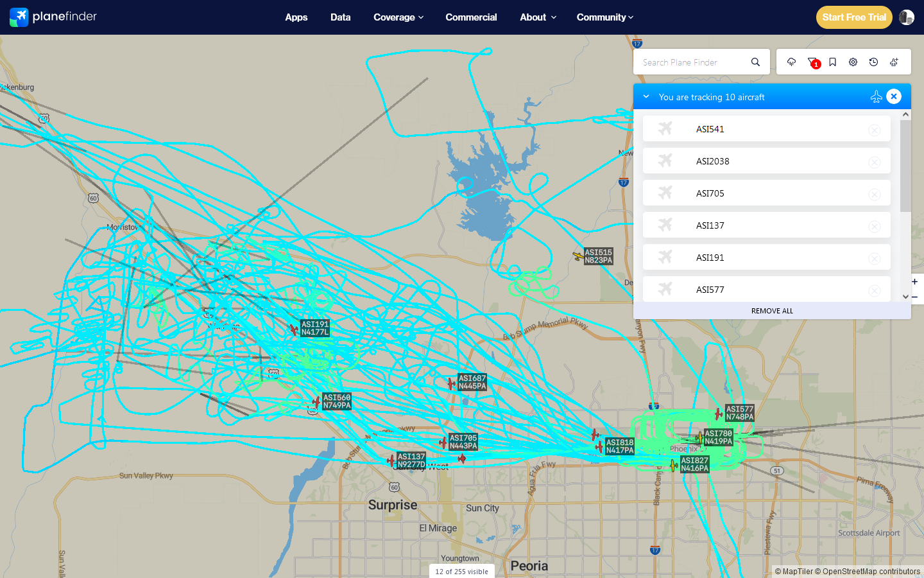Click the red plane marker of ASI560

click(x=316, y=402)
